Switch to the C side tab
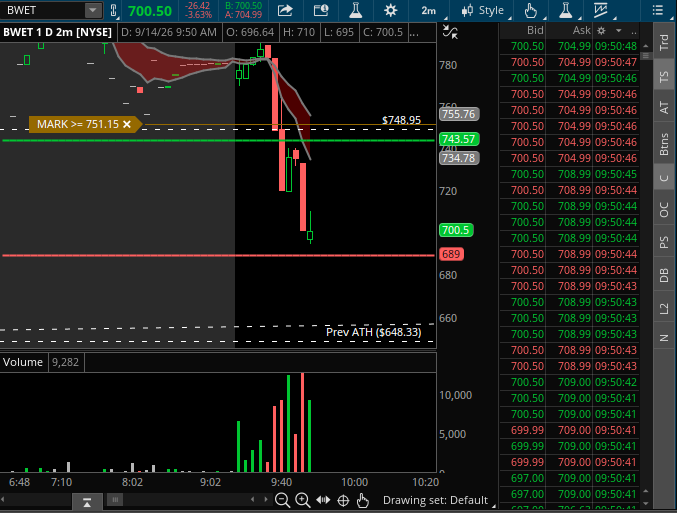This screenshot has width=677, height=513. (x=664, y=178)
